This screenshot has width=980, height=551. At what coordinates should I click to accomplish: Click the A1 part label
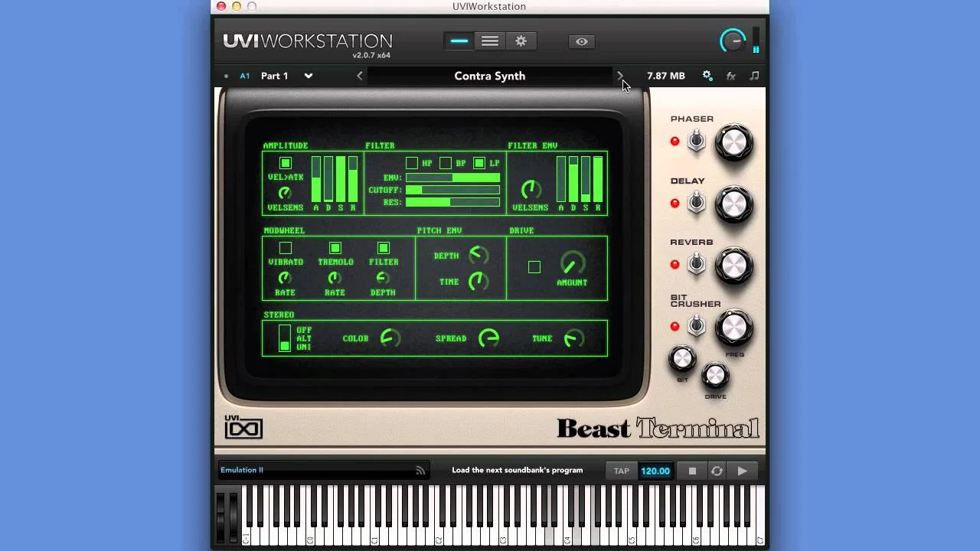coord(245,76)
